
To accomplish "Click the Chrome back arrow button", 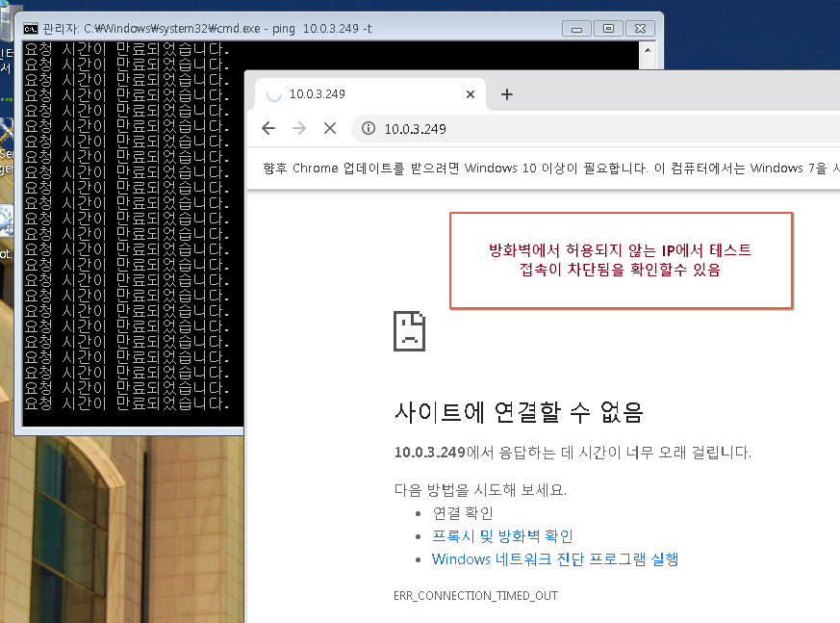I will 268,128.
